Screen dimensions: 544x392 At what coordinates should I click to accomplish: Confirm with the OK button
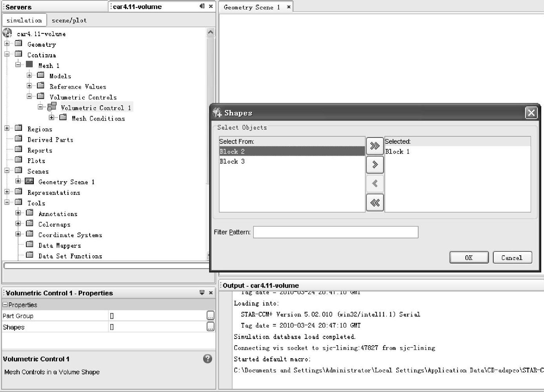[x=469, y=258]
